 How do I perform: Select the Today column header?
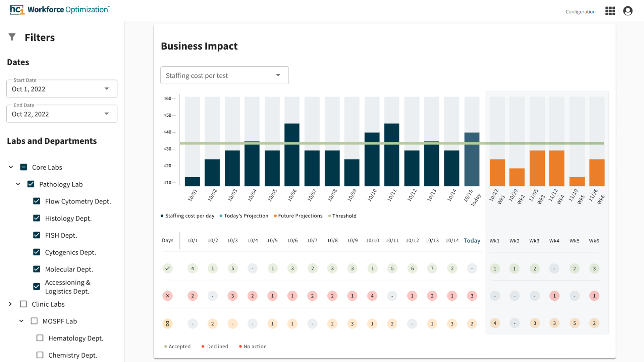pos(472,241)
